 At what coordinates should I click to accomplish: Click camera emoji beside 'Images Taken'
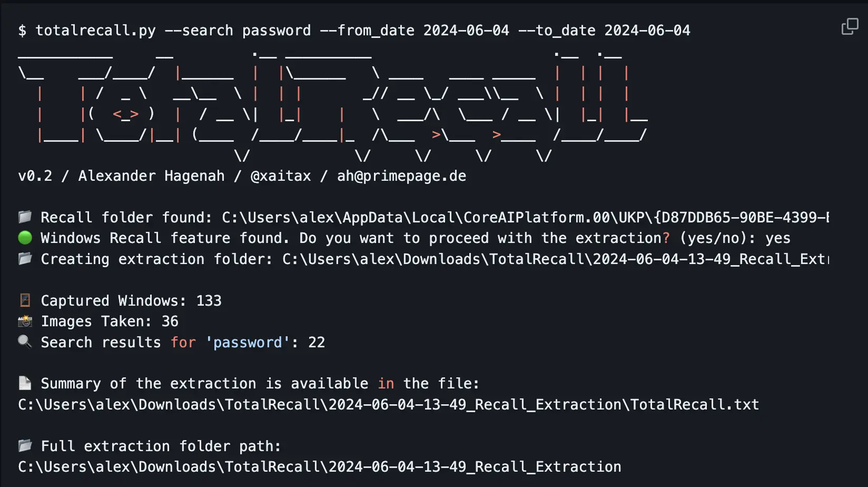click(25, 321)
